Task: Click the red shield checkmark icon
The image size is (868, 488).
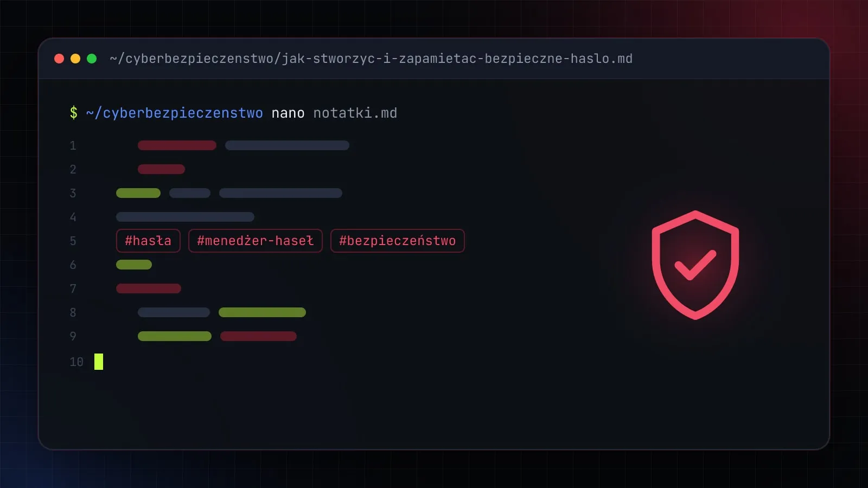Action: tap(695, 265)
